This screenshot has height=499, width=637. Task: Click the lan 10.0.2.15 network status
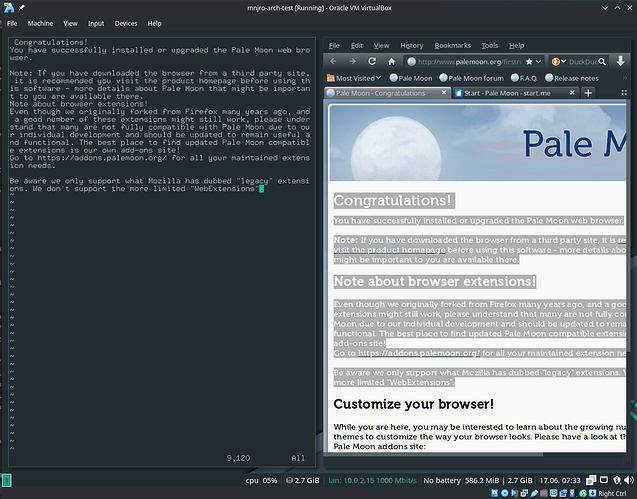pyautogui.click(x=372, y=480)
